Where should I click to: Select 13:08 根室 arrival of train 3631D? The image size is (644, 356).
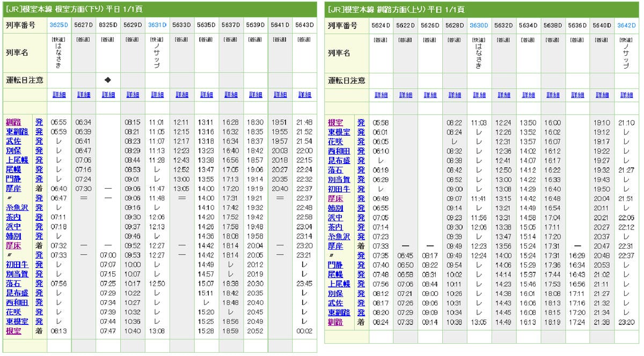pos(157,331)
